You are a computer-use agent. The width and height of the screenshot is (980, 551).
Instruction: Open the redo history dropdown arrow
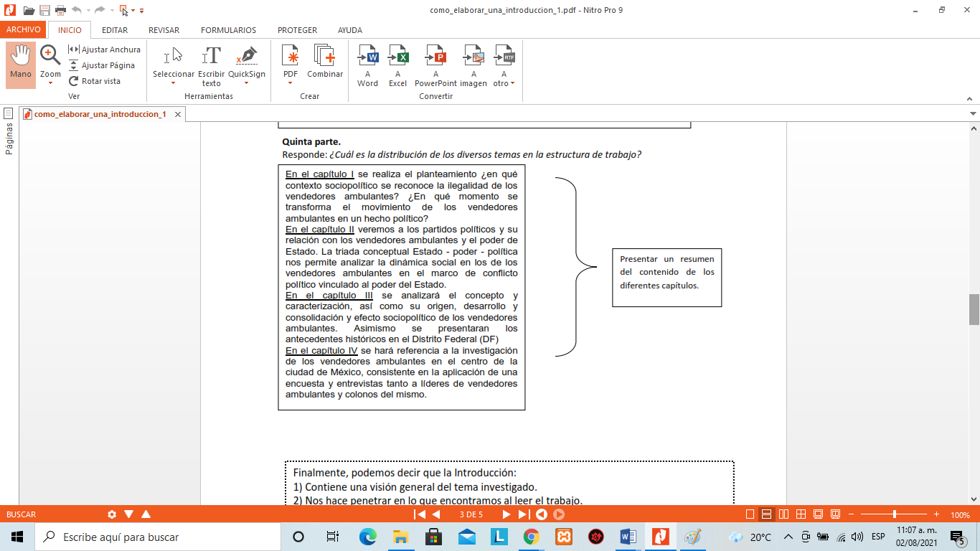[112, 11]
